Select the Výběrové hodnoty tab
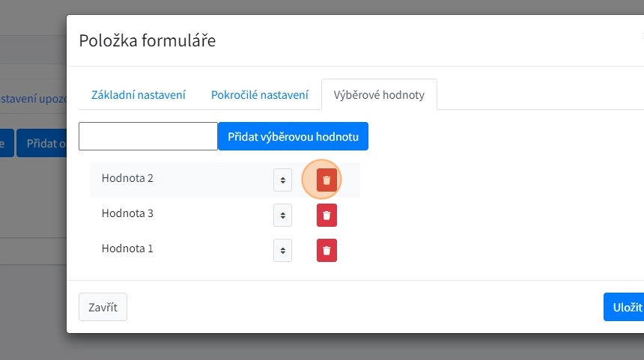This screenshot has height=360, width=644. [379, 95]
